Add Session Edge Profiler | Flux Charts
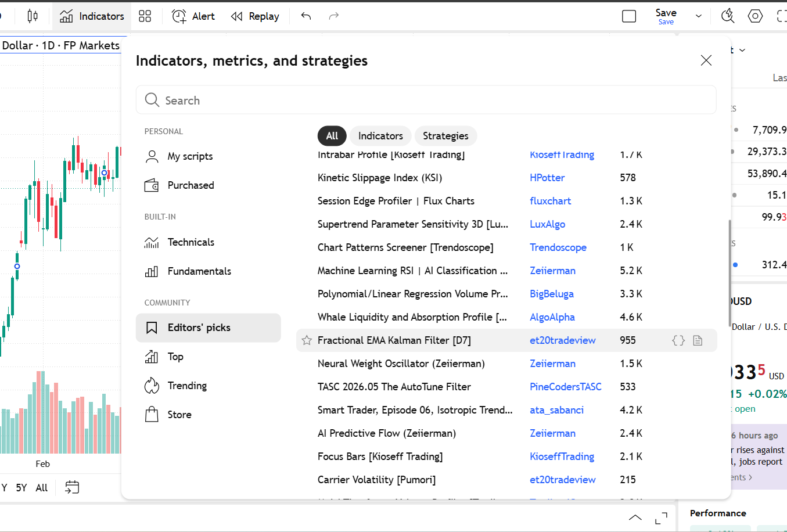Image resolution: width=787 pixels, height=532 pixels. [x=396, y=201]
